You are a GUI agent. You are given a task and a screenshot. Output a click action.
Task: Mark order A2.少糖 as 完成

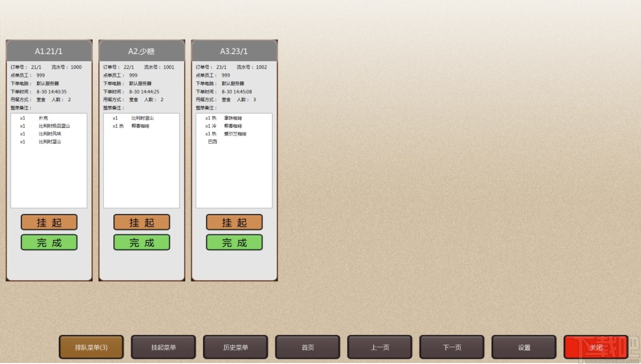click(x=142, y=242)
